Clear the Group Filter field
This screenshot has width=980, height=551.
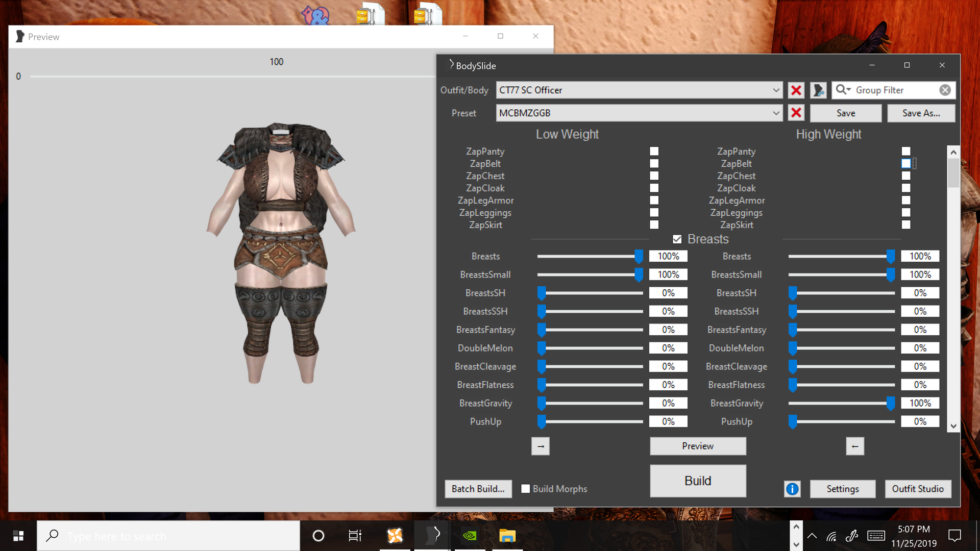click(x=945, y=90)
